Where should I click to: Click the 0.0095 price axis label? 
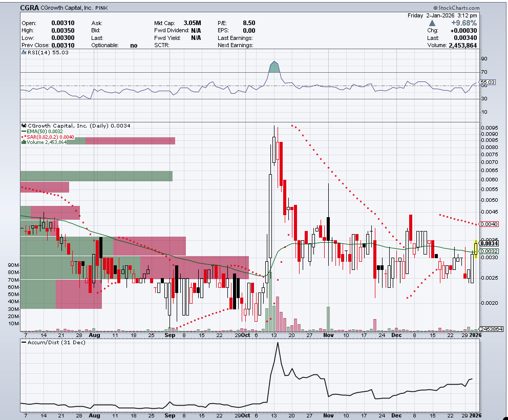pos(490,128)
